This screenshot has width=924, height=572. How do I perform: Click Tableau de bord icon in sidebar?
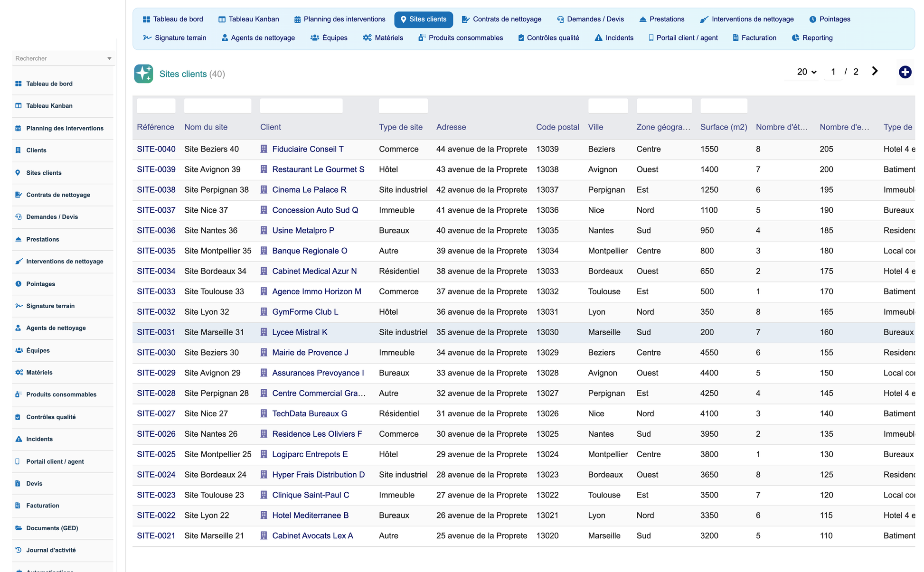pos(19,84)
